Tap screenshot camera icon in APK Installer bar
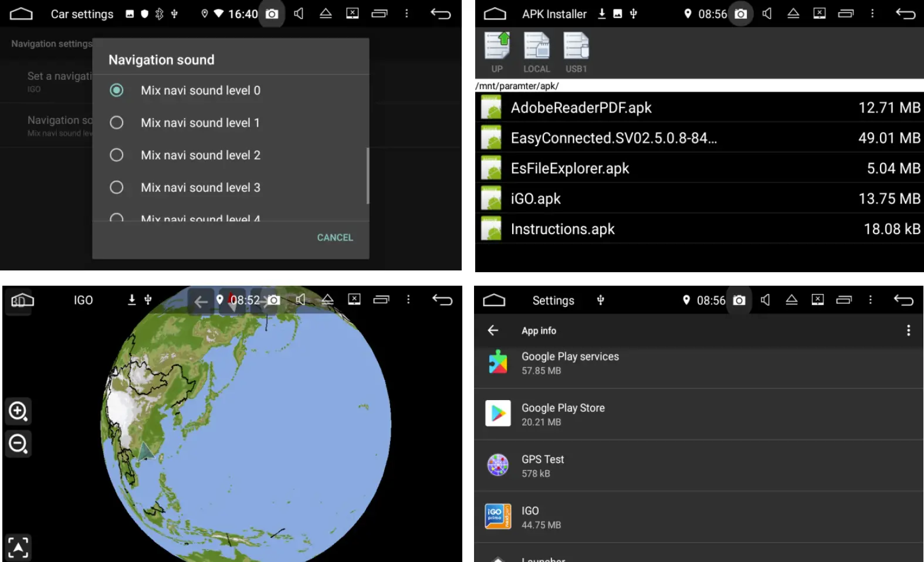924x562 pixels. click(x=741, y=13)
